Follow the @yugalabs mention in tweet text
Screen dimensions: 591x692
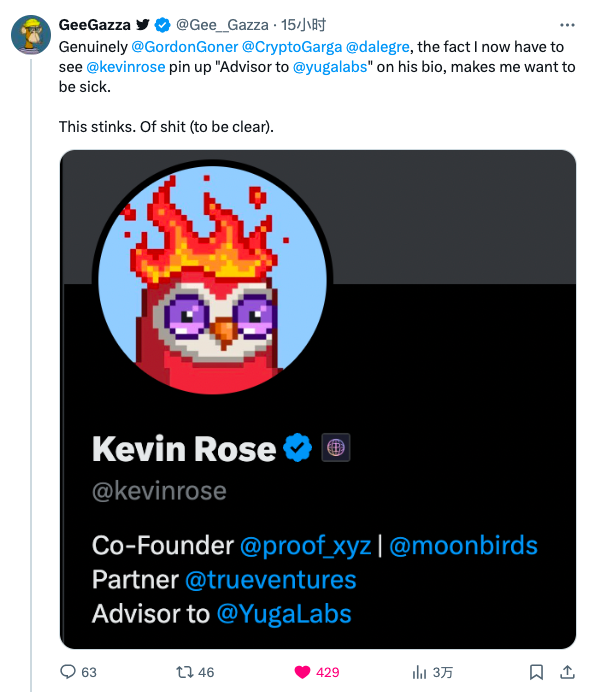tap(330, 67)
